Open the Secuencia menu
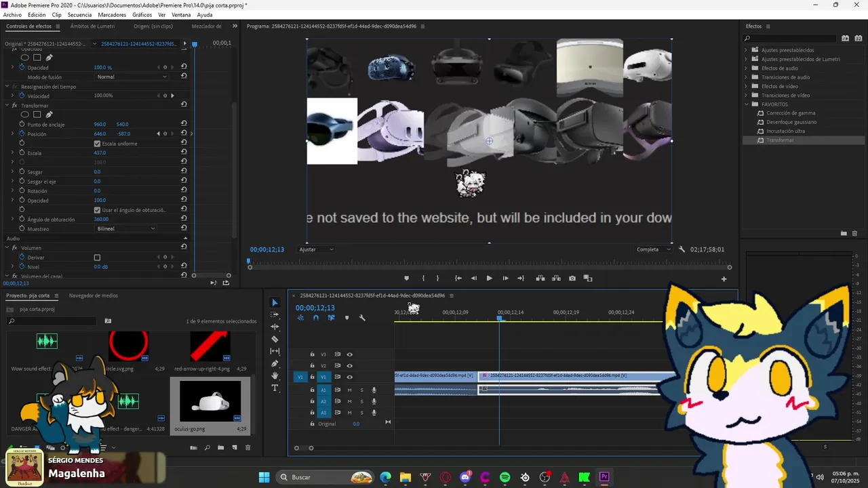The image size is (868, 488). (x=79, y=14)
